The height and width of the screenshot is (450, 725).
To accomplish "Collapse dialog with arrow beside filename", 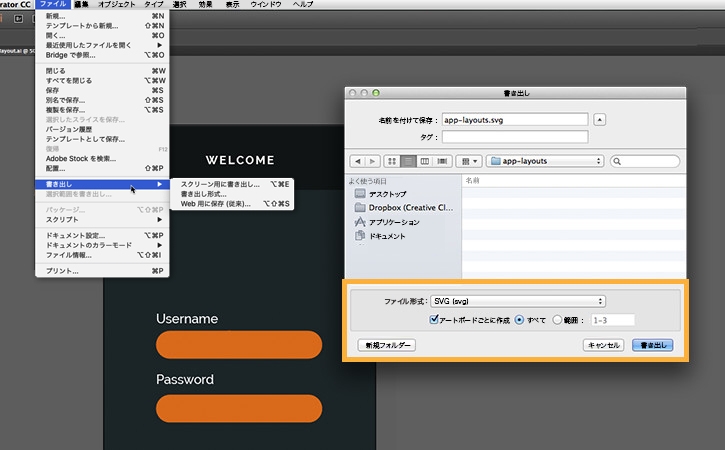I will point(600,120).
